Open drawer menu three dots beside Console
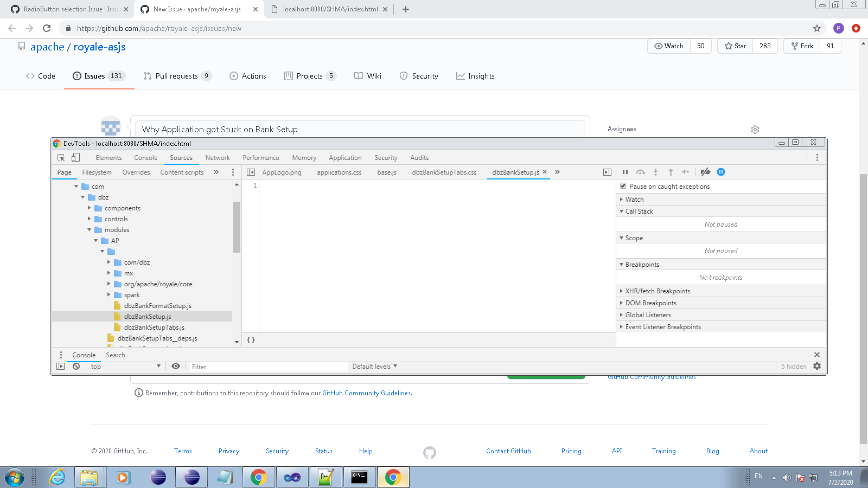 61,355
